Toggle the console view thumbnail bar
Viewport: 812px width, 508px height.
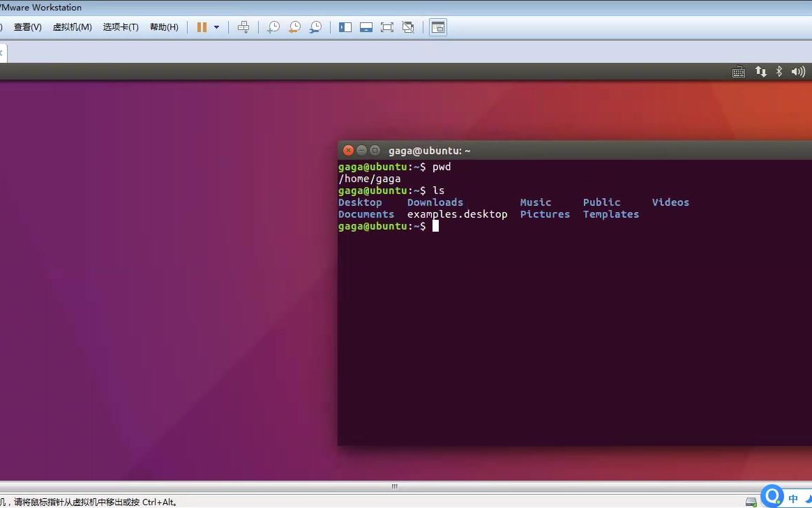pyautogui.click(x=366, y=27)
